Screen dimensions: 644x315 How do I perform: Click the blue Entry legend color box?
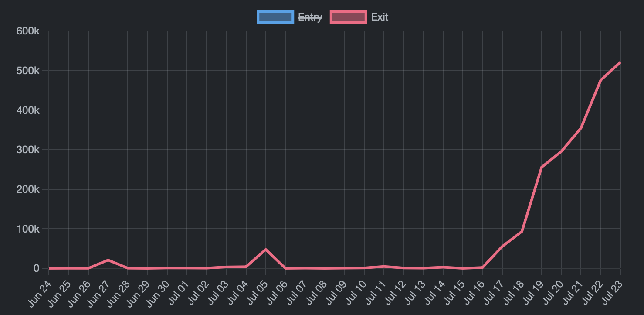click(x=275, y=17)
